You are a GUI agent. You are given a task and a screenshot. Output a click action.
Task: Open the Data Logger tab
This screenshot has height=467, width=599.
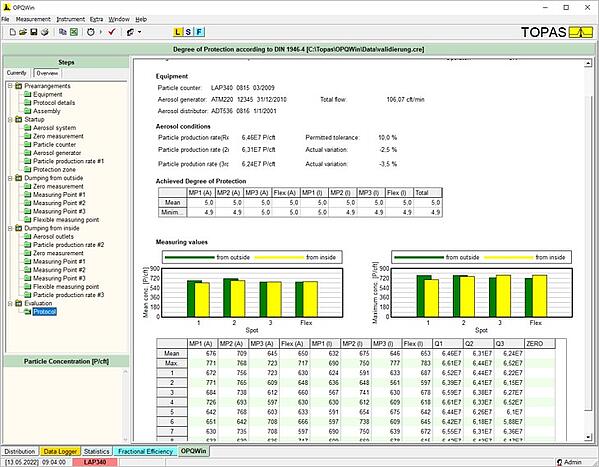tap(60, 451)
